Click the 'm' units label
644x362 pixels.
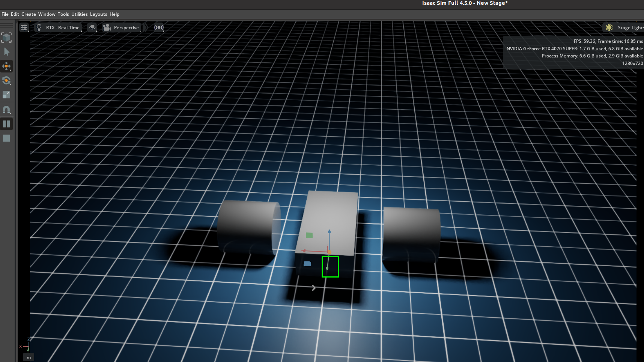(x=29, y=357)
